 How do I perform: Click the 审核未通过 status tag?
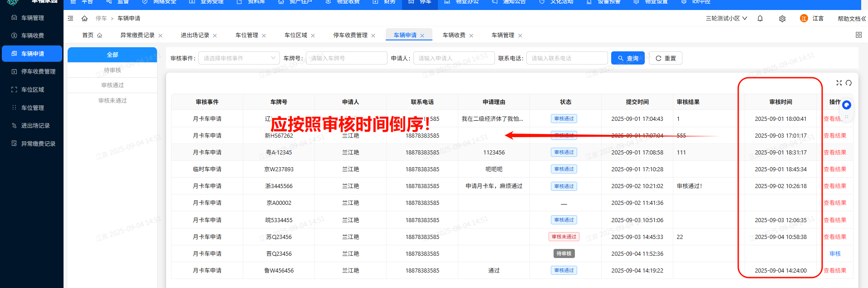pos(564,237)
